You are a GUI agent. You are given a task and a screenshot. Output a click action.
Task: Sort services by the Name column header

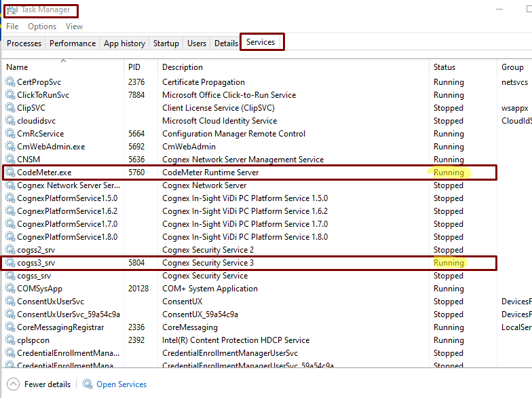tap(18, 67)
